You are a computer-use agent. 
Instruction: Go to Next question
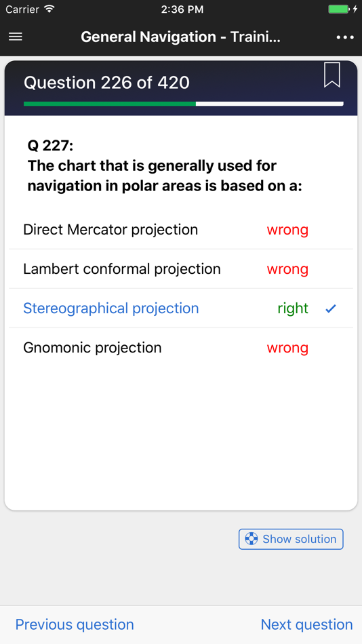click(306, 624)
